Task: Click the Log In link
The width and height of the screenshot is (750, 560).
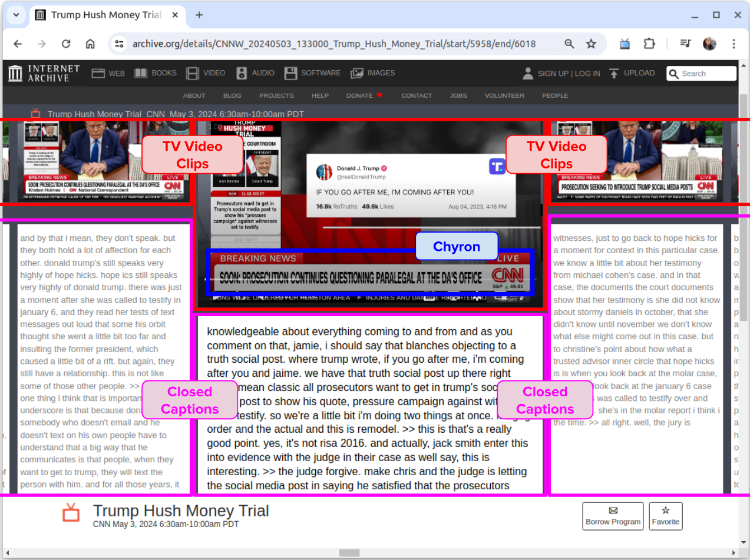Action: click(587, 74)
